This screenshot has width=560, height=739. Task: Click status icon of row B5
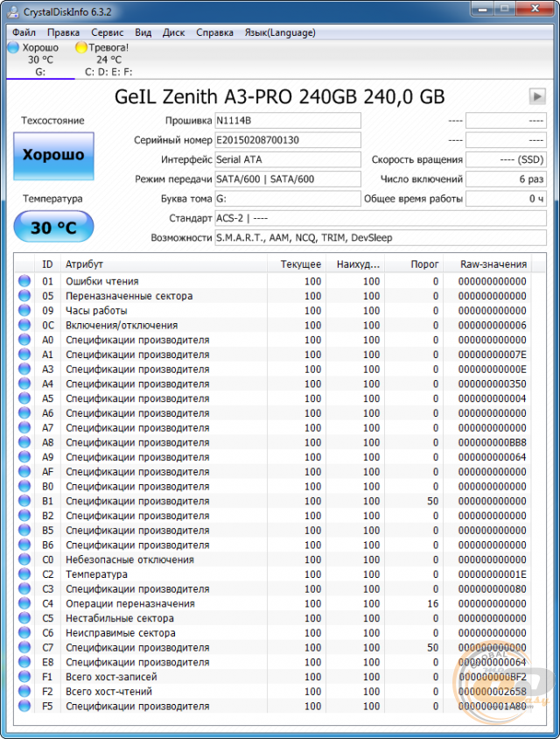point(24,531)
